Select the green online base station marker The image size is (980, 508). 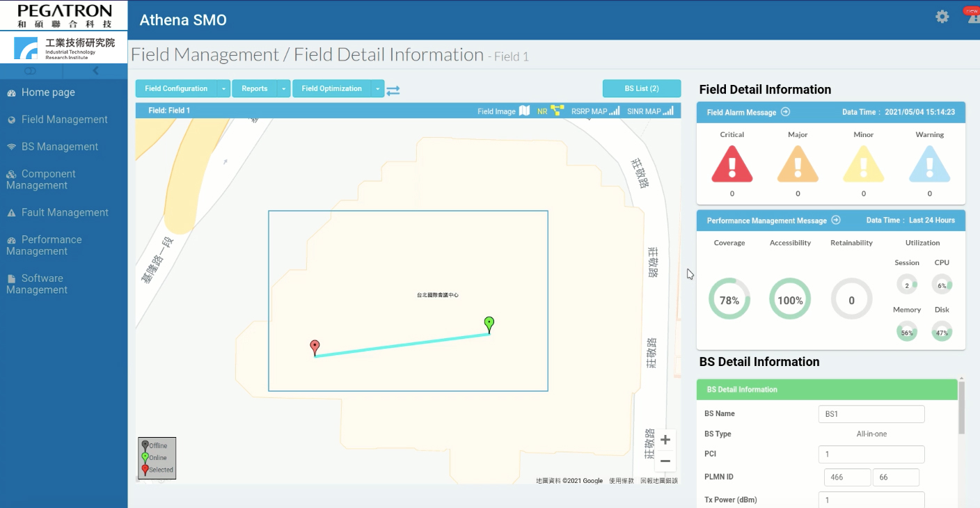489,324
